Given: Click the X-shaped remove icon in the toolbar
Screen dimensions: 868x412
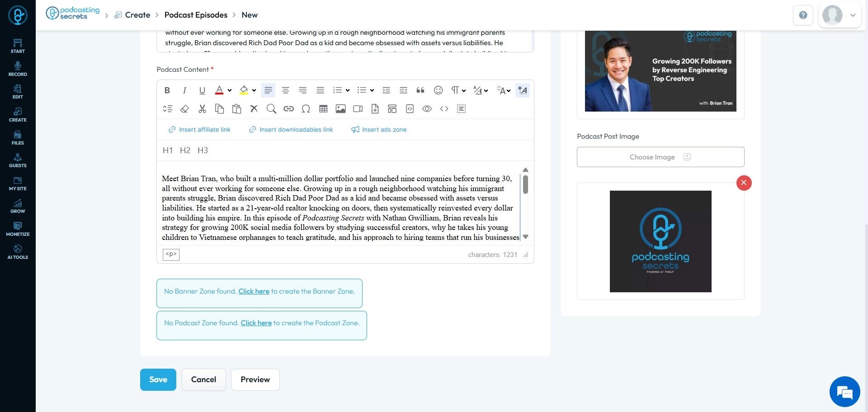Looking at the screenshot, I should [x=254, y=109].
